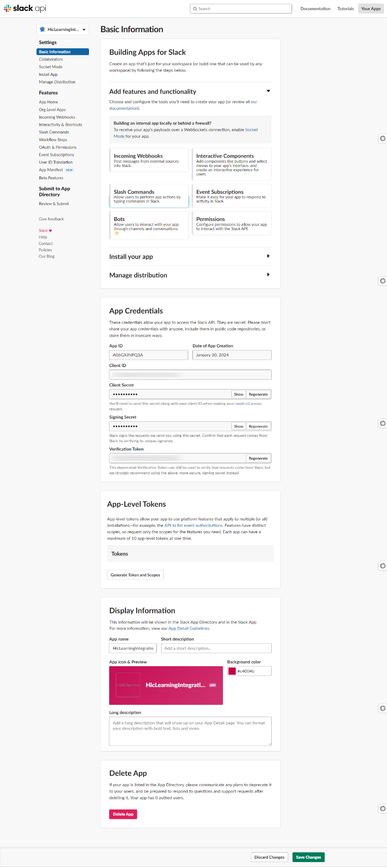Click the Add App Icon placeholder

[x=128, y=685]
